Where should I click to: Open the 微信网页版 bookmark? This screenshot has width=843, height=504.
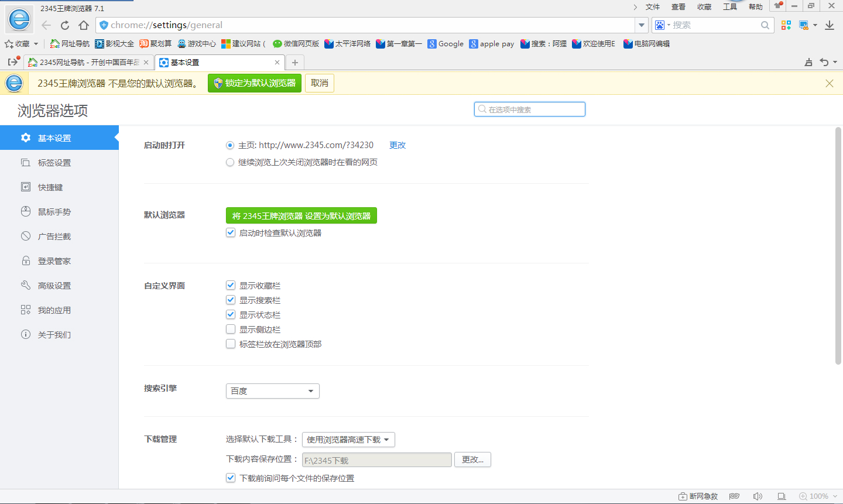(x=296, y=44)
